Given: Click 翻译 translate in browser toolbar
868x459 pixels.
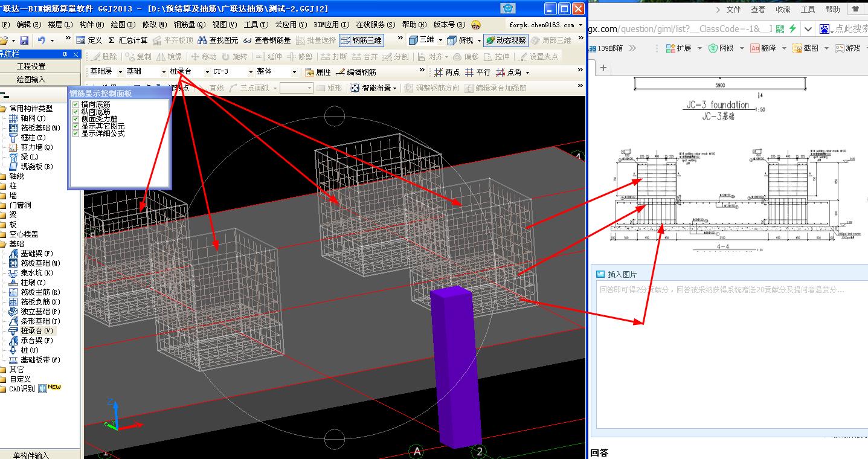Looking at the screenshot, I should coord(764,48).
